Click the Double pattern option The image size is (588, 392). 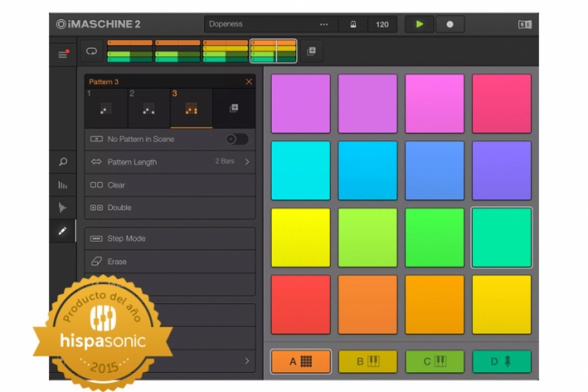point(169,207)
